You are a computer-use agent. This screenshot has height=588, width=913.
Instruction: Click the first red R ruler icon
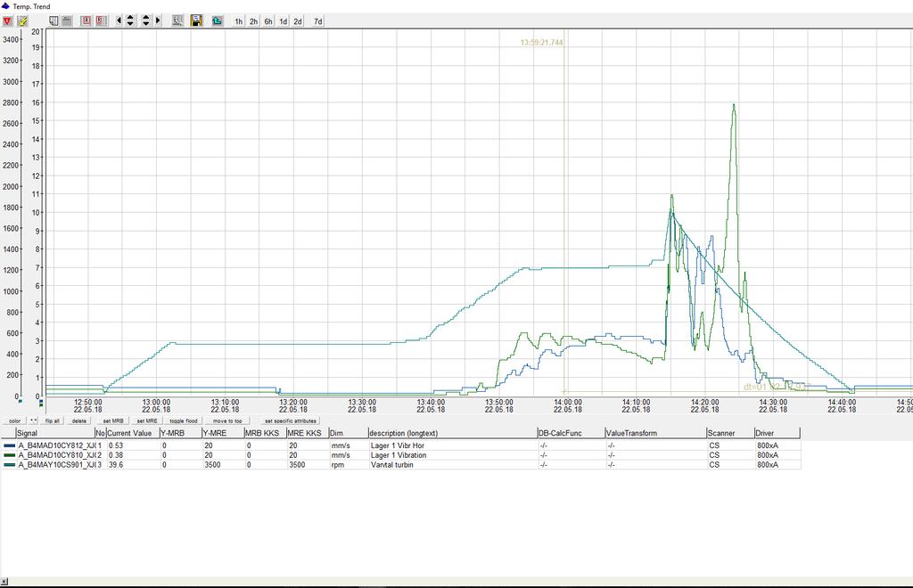tap(86, 21)
